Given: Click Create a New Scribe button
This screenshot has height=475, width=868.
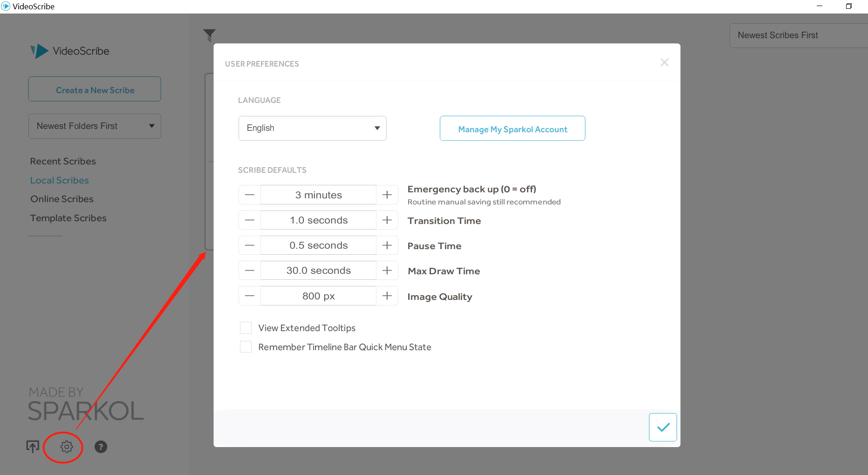Looking at the screenshot, I should coord(95,89).
